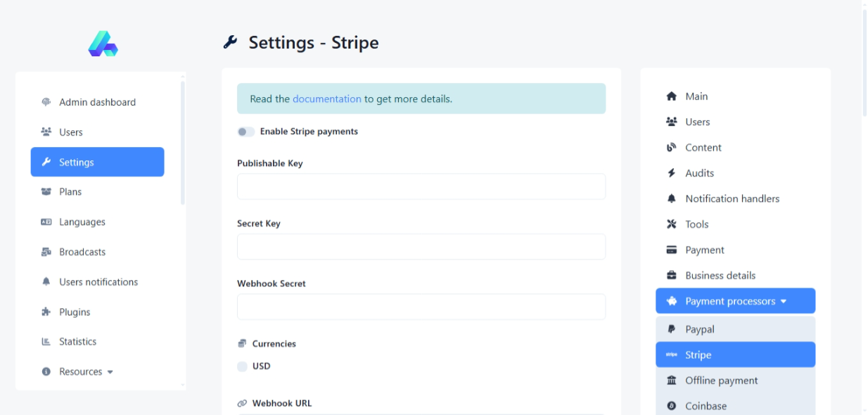The width and height of the screenshot is (868, 415).
Task: Go to Offline payment settings
Action: (721, 381)
